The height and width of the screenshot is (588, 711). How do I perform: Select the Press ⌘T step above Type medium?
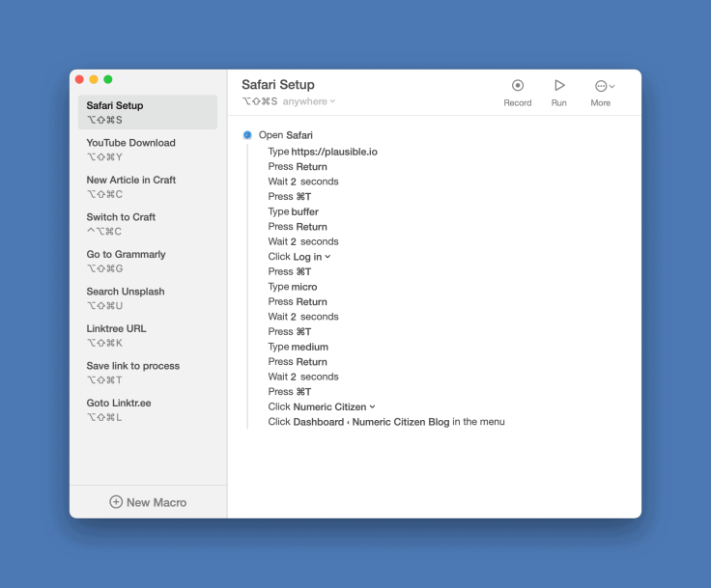tap(289, 332)
